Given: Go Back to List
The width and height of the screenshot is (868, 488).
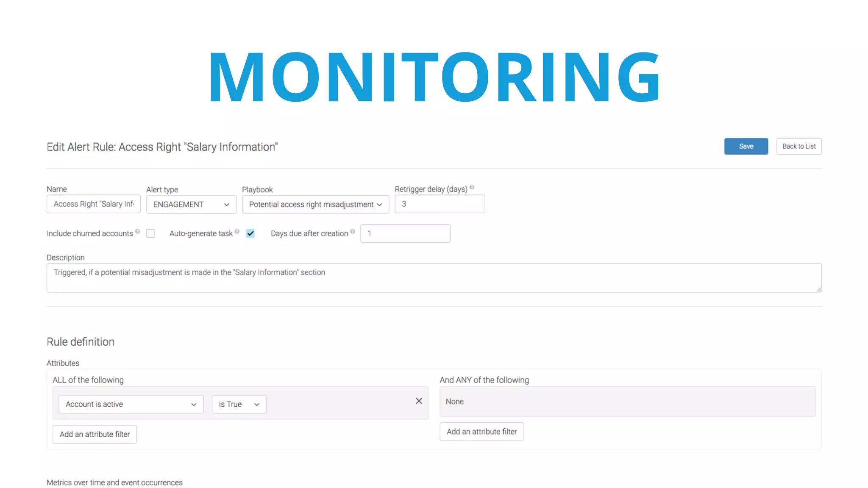Looking at the screenshot, I should [799, 146].
